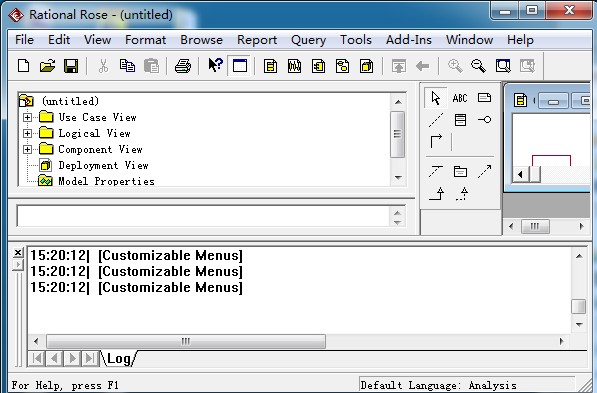Click browser tree scroll up arrow

coord(398,102)
